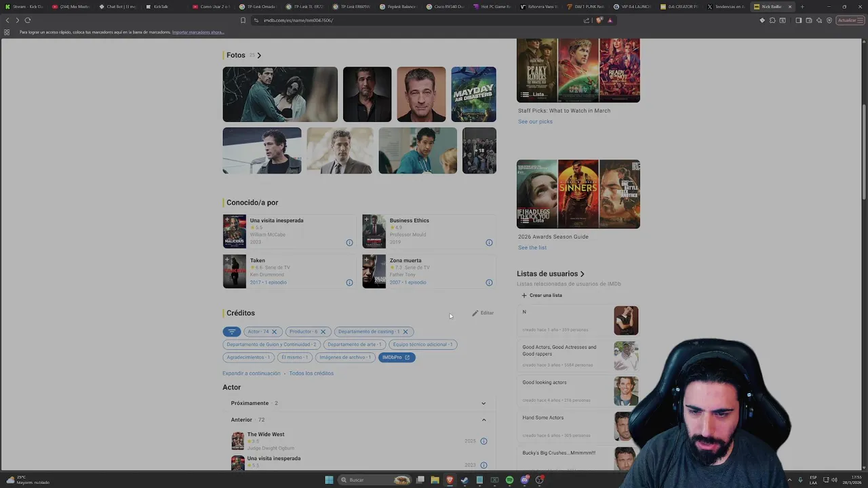Open the IMDbPro external link button
868x488 pixels.
397,357
